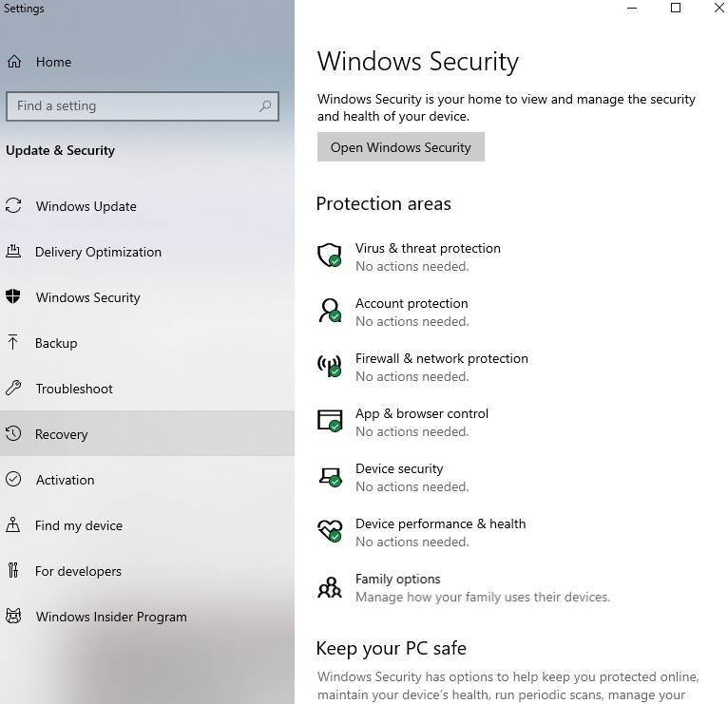Open Firewall & network protection link
The image size is (728, 704).
442,358
